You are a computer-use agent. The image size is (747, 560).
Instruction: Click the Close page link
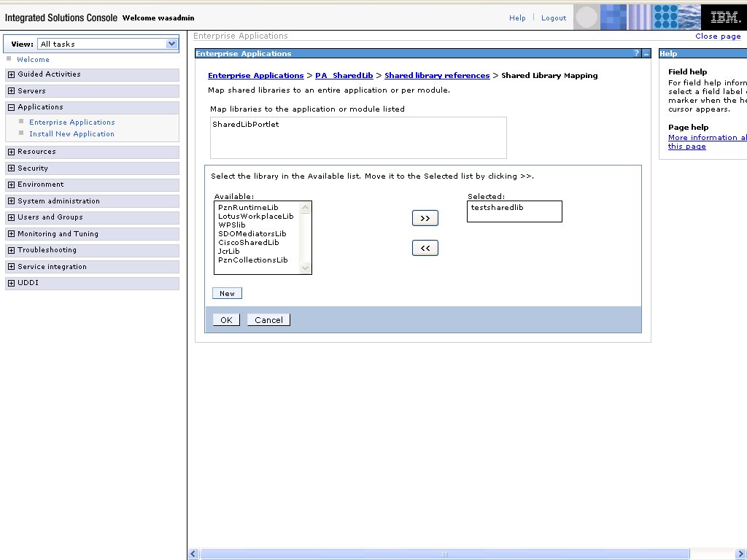[x=718, y=36]
